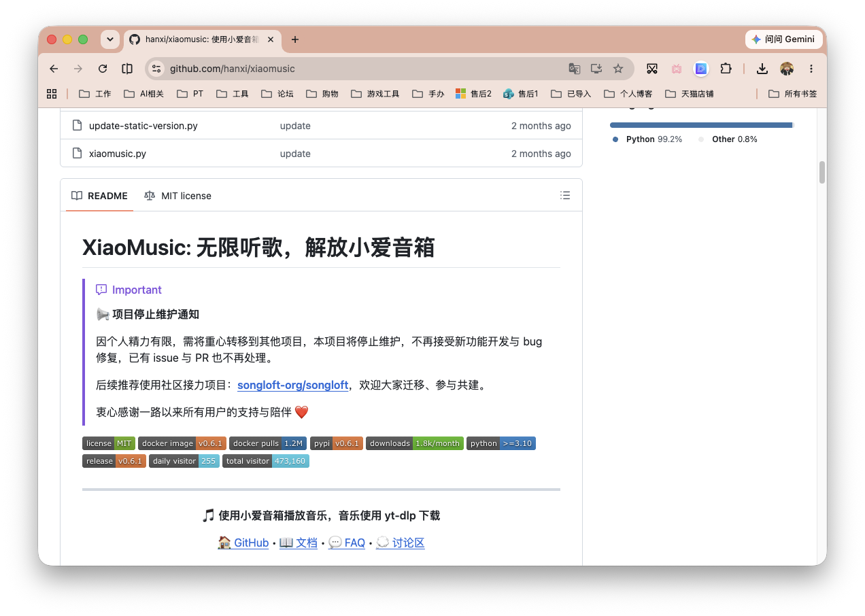
Task: Open the 售后2 Microsoft bookmark
Action: coord(474,94)
